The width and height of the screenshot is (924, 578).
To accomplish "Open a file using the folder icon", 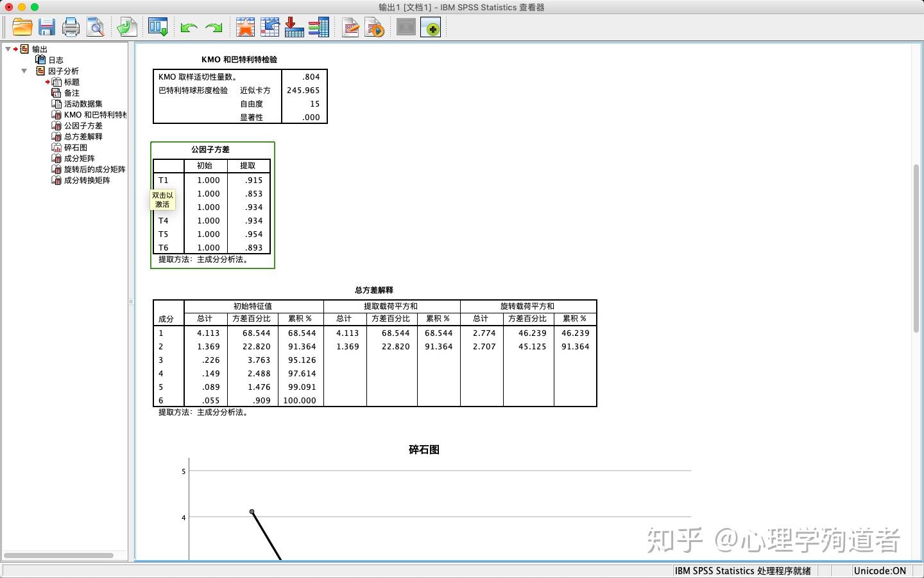I will pyautogui.click(x=22, y=27).
